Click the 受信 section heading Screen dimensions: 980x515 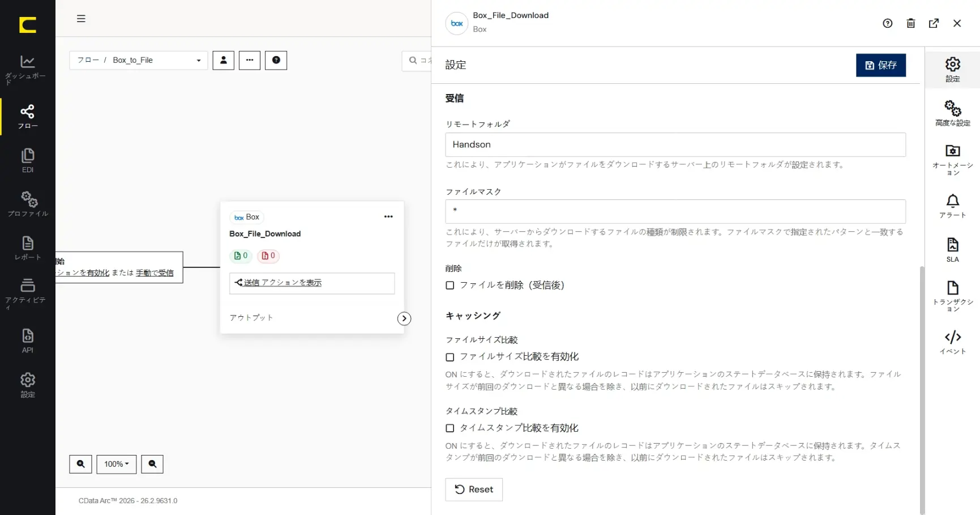455,98
